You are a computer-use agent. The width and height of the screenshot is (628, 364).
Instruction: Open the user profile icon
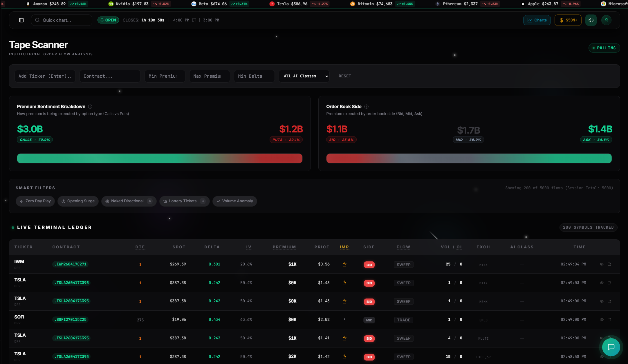[606, 20]
